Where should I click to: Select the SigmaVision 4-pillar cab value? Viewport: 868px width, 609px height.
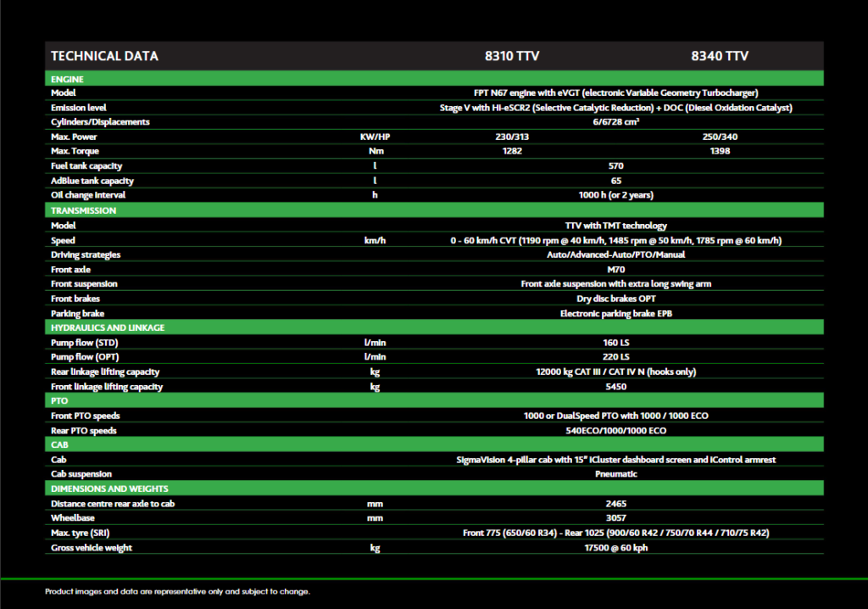[616, 460]
